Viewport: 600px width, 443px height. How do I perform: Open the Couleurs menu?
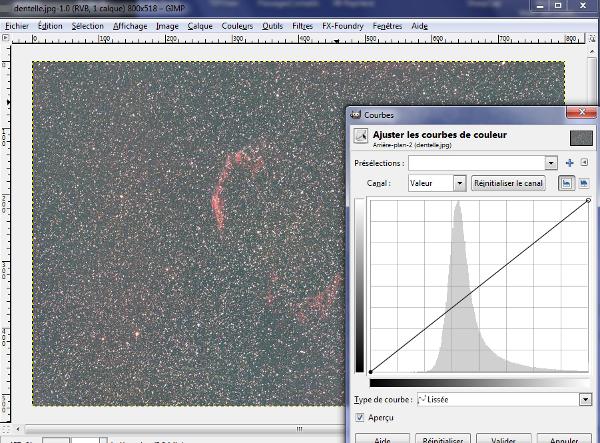tap(237, 26)
